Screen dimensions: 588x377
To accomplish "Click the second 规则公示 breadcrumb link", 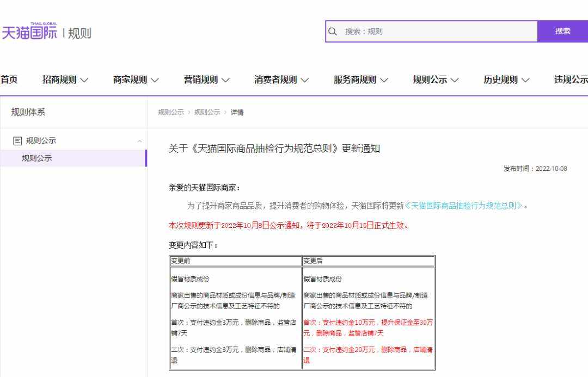I will pyautogui.click(x=207, y=112).
